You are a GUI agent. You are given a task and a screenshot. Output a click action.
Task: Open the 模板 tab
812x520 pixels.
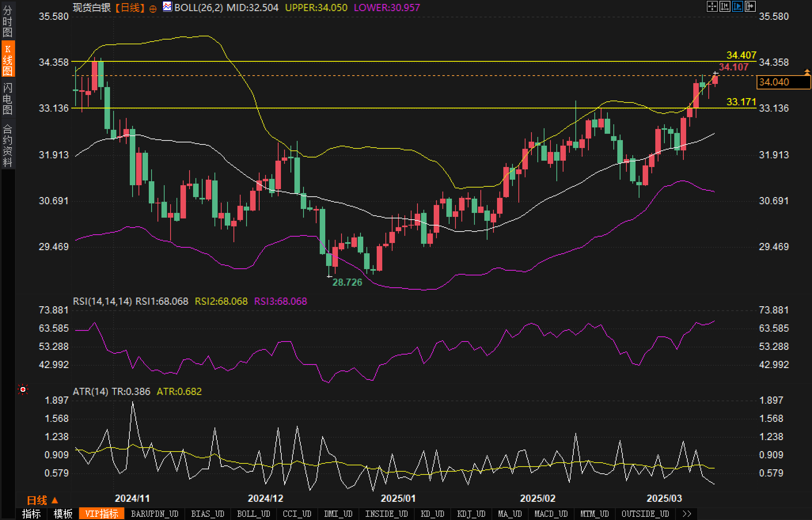coord(63,514)
